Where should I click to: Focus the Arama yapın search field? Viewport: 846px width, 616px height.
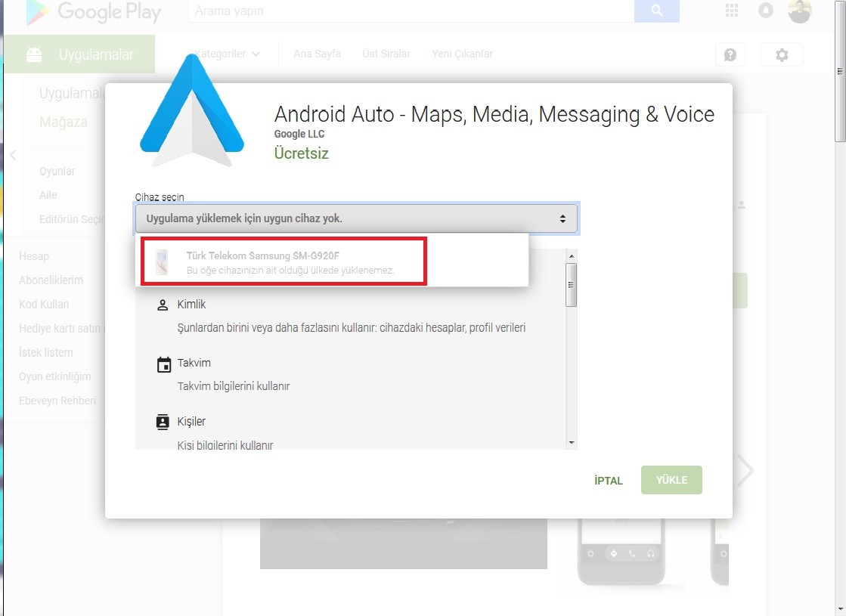tap(411, 11)
